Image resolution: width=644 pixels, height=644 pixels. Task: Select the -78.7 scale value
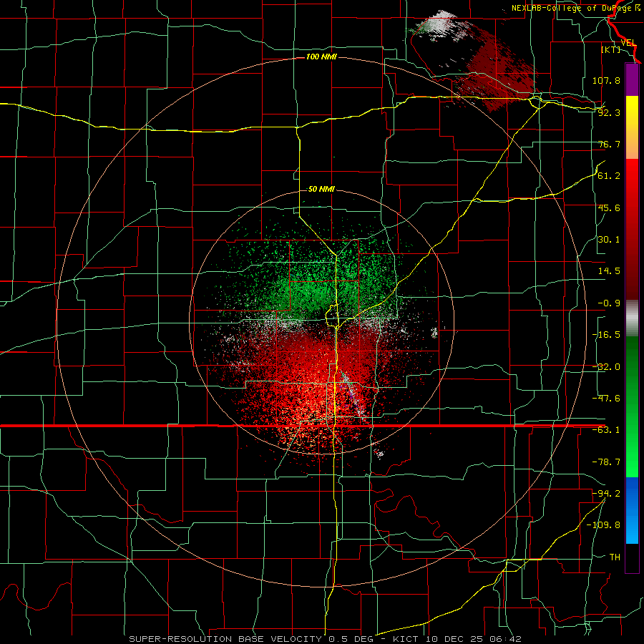coord(606,462)
